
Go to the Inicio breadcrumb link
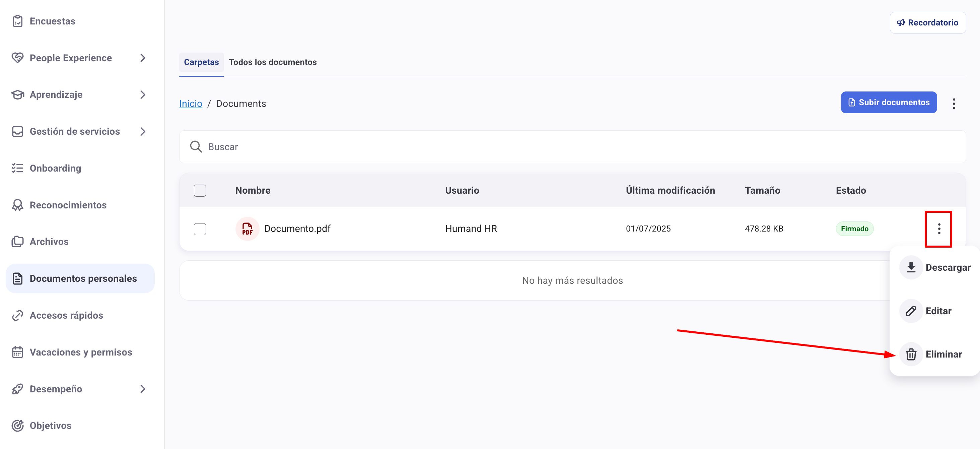[191, 104]
